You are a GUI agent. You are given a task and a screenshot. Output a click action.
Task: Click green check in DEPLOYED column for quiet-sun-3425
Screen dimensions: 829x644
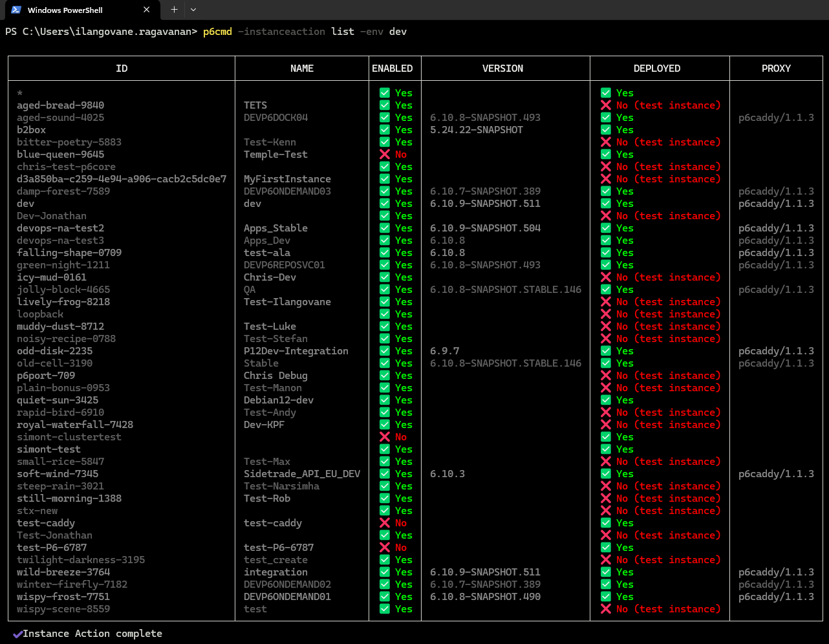pyautogui.click(x=606, y=400)
